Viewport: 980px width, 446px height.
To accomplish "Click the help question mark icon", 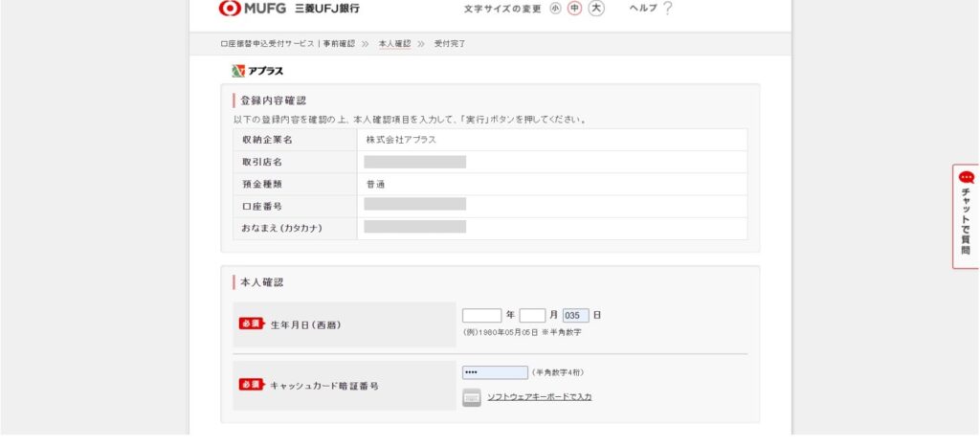I will [x=667, y=8].
